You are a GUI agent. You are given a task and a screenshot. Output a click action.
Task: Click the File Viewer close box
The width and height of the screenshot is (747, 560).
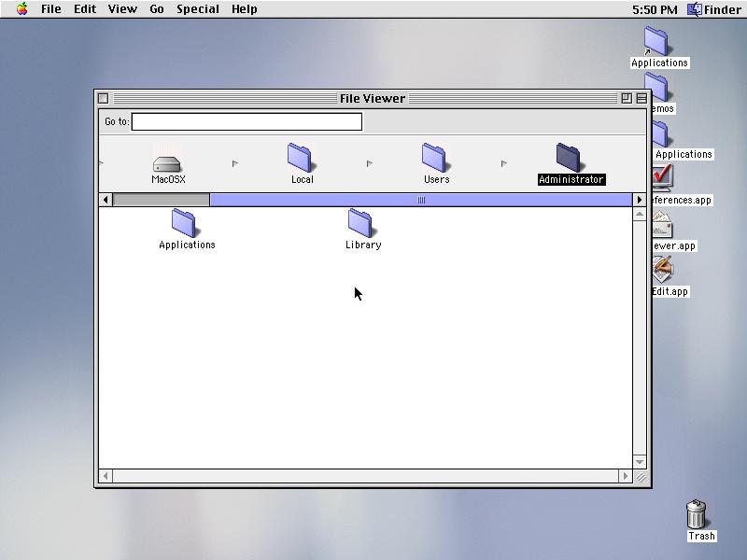[103, 98]
